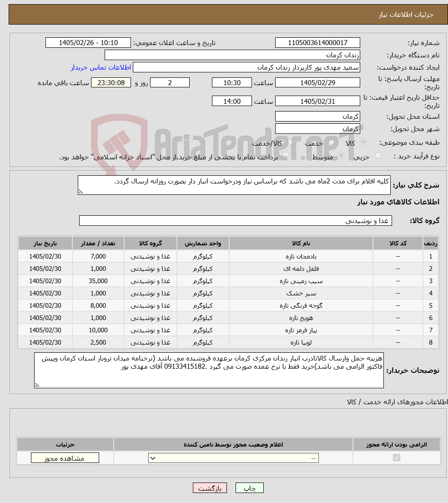
Task: Click the announcement date field 1405/02/26
Action: coord(88,43)
